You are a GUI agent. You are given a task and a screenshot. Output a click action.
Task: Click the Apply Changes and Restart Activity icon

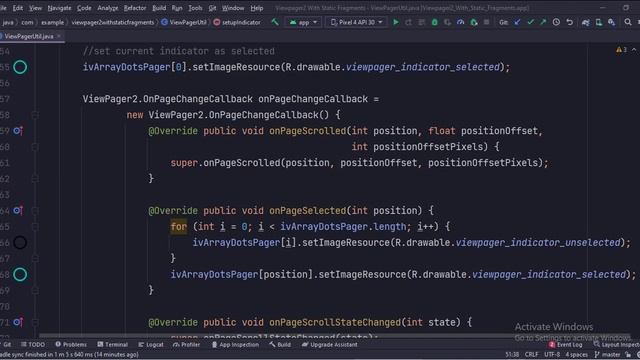(x=409, y=22)
